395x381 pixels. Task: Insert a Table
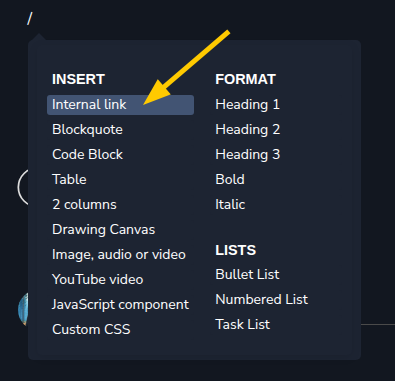69,180
